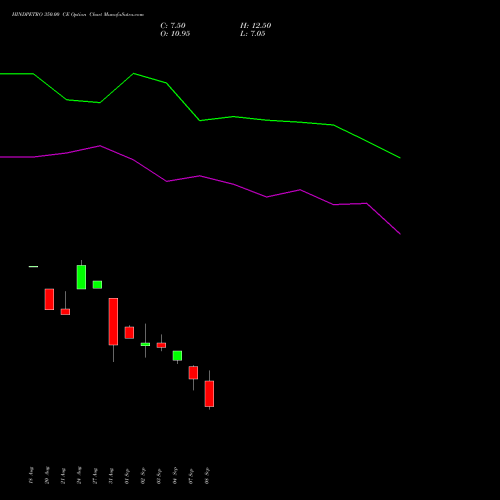Click the 08 Sep date axis label
Viewport: 500px width, 500px height.
click(207, 475)
